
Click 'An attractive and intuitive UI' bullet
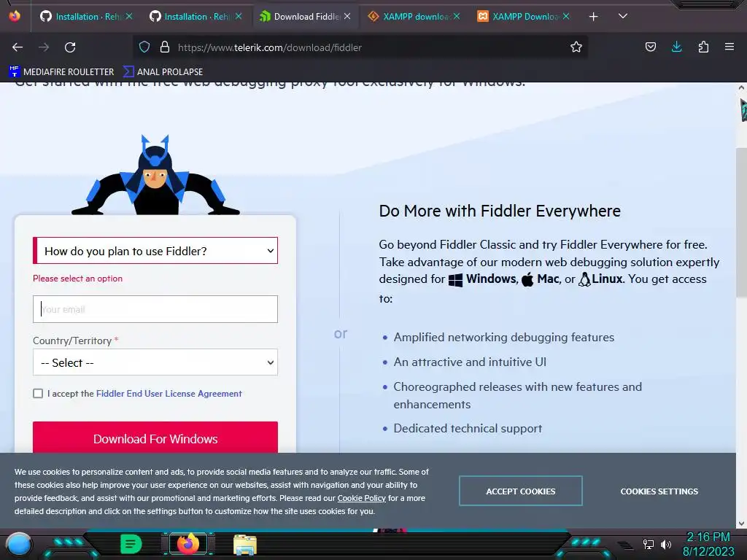[x=470, y=362]
